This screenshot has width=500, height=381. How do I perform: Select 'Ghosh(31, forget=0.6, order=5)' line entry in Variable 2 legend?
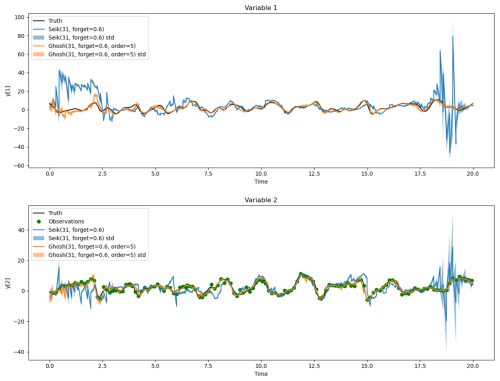pos(84,246)
